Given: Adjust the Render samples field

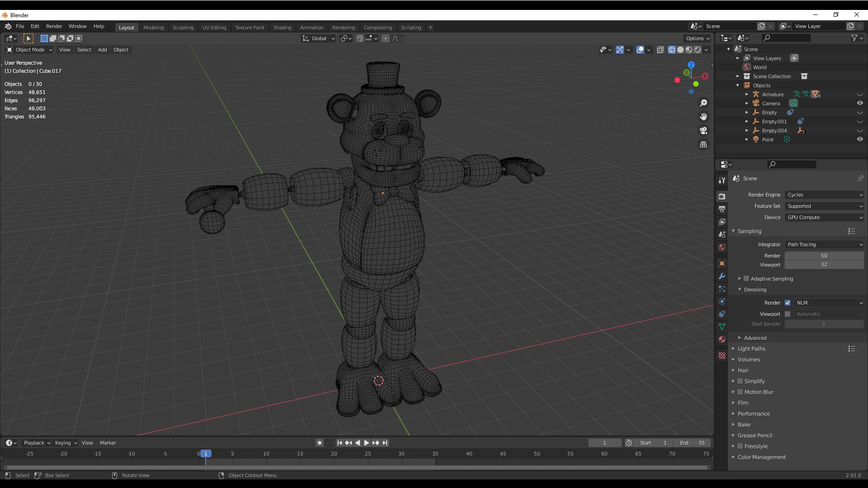Looking at the screenshot, I should 824,256.
